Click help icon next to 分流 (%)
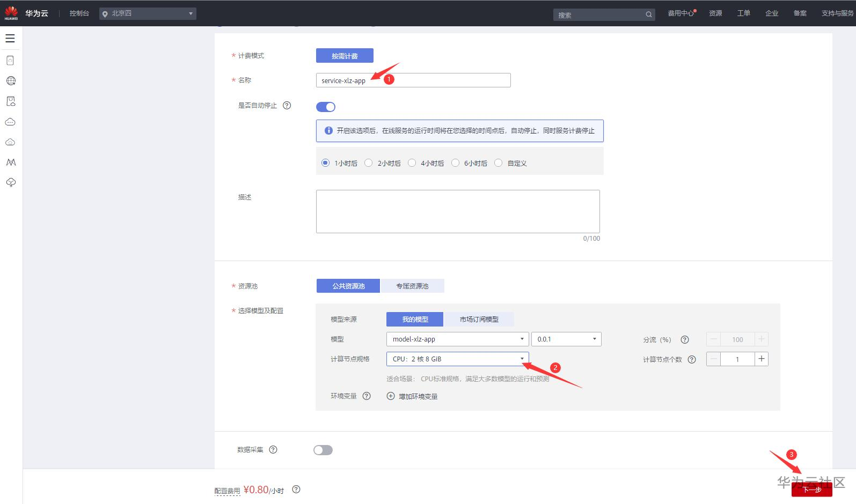The width and height of the screenshot is (856, 504). click(x=685, y=339)
